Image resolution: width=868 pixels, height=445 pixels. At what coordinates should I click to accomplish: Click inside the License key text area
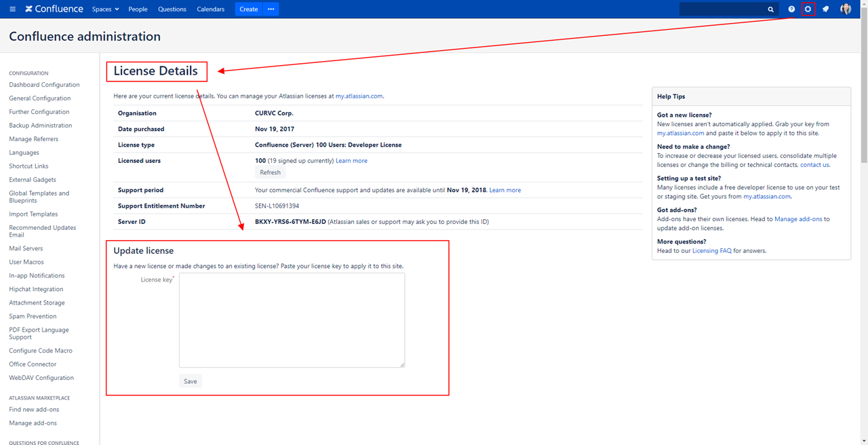tap(292, 320)
